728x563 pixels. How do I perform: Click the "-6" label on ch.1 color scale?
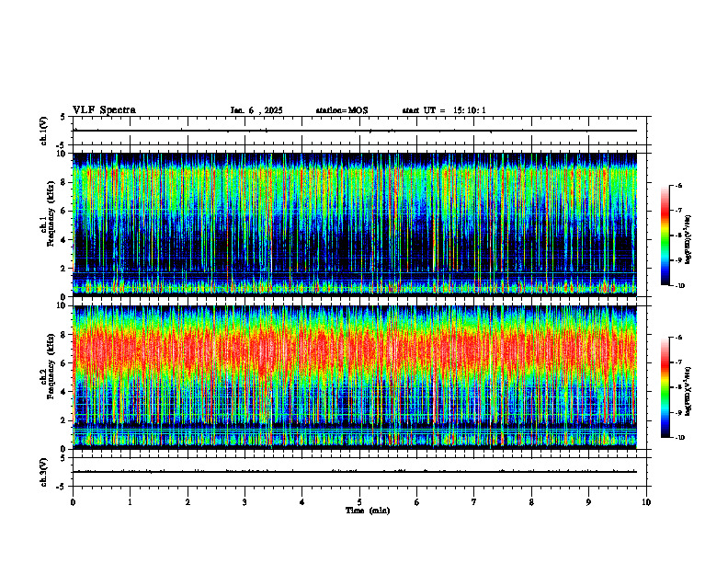coord(678,186)
